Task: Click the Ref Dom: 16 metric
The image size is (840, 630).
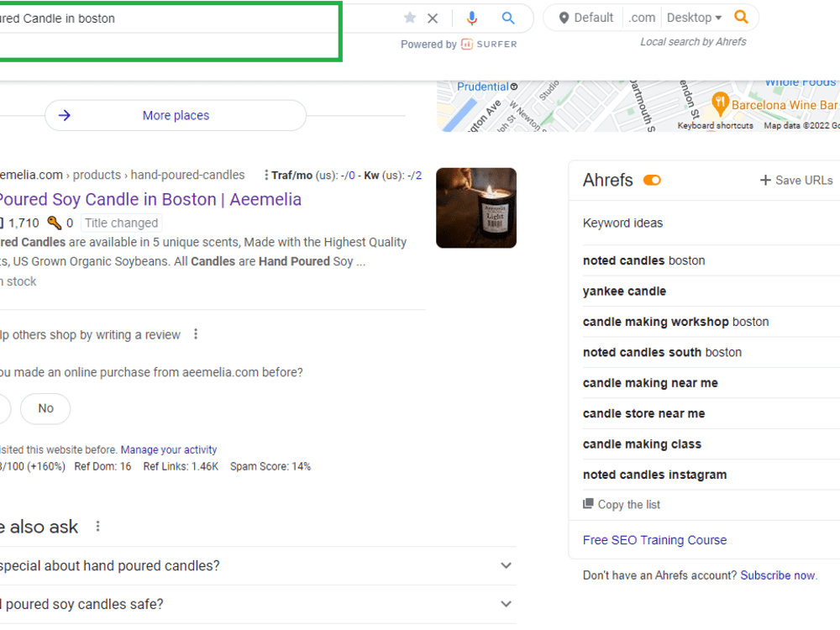Action: pyautogui.click(x=102, y=466)
